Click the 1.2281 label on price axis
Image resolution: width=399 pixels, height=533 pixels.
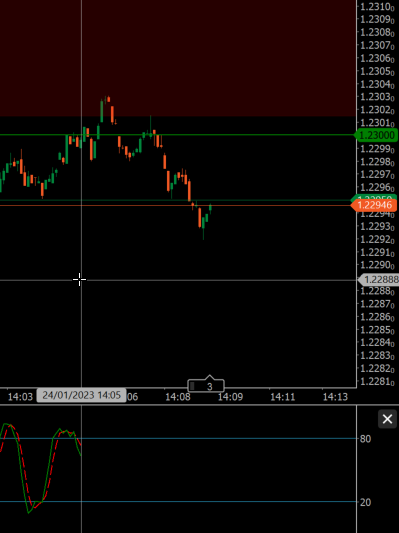tap(377, 381)
